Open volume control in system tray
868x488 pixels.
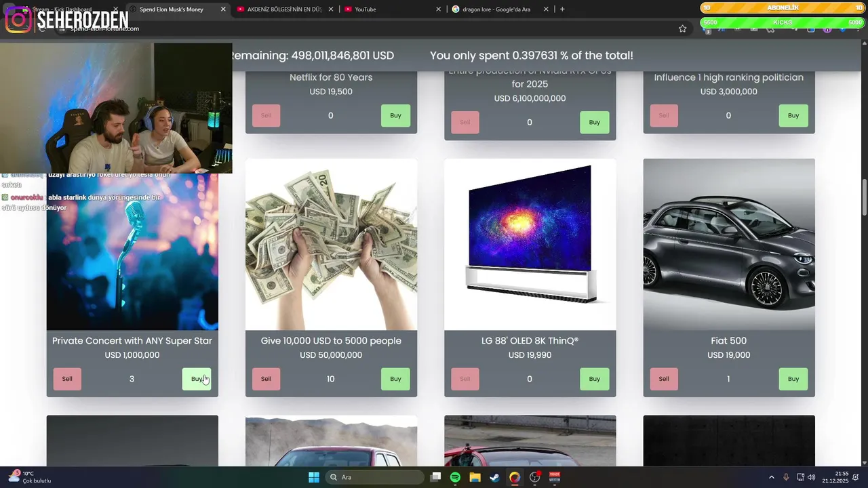point(812,477)
